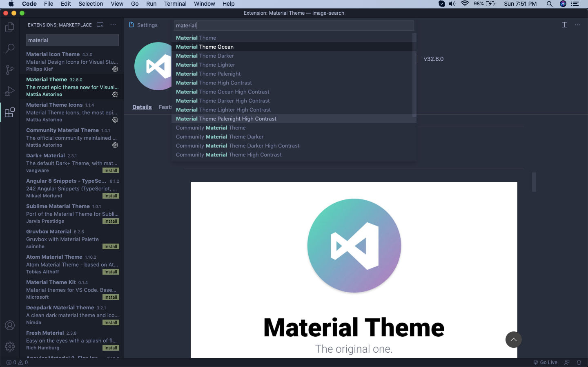Open macOS Spotlight search icon
Screen dimensions: 588x367
tap(550, 4)
